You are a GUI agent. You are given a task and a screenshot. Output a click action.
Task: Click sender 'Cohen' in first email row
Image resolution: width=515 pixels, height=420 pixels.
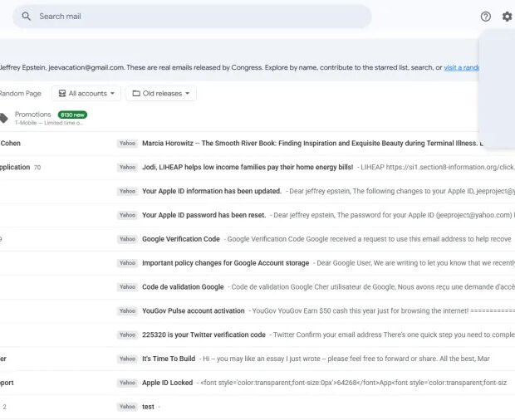coord(11,144)
